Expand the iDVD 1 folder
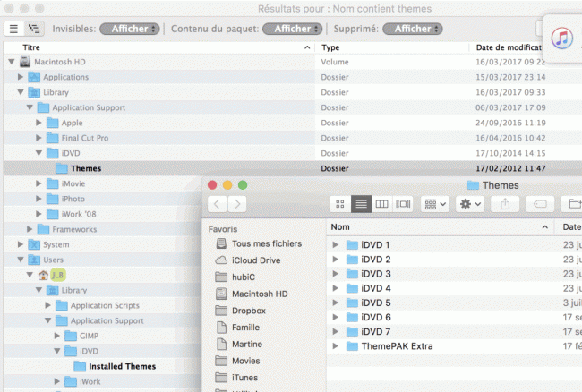This screenshot has width=582, height=392. [336, 244]
